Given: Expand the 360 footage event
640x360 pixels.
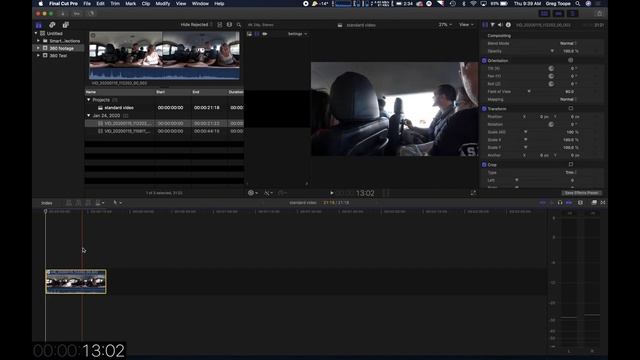Looking at the screenshot, I should coord(38,48).
